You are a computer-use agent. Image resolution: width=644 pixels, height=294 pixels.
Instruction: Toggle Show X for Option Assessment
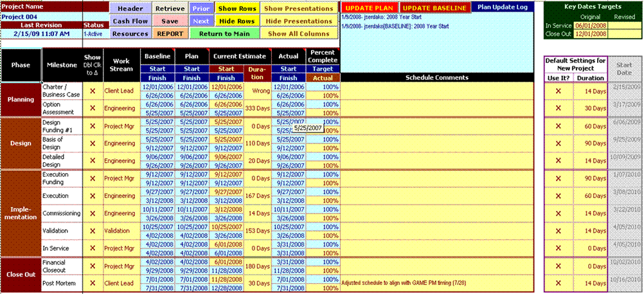coord(93,108)
